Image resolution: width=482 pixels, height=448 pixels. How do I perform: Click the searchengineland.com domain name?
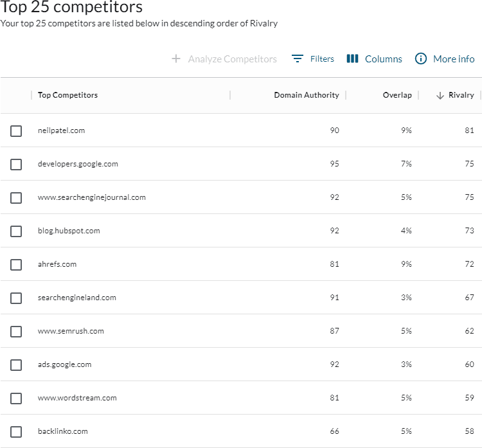click(x=76, y=298)
